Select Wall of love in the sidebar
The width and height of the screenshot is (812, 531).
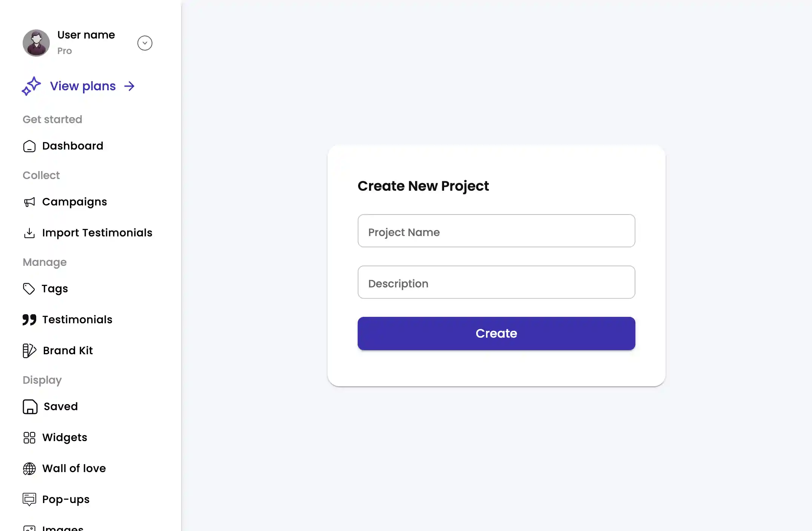point(74,468)
